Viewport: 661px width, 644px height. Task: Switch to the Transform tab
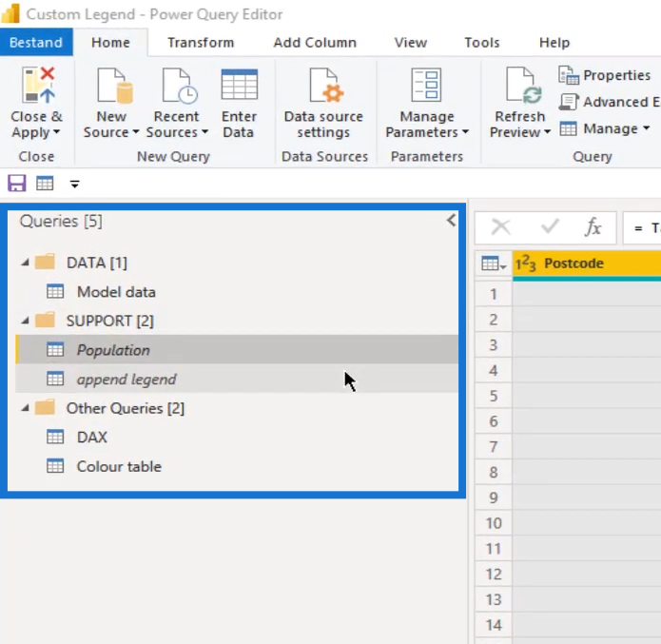pos(201,42)
